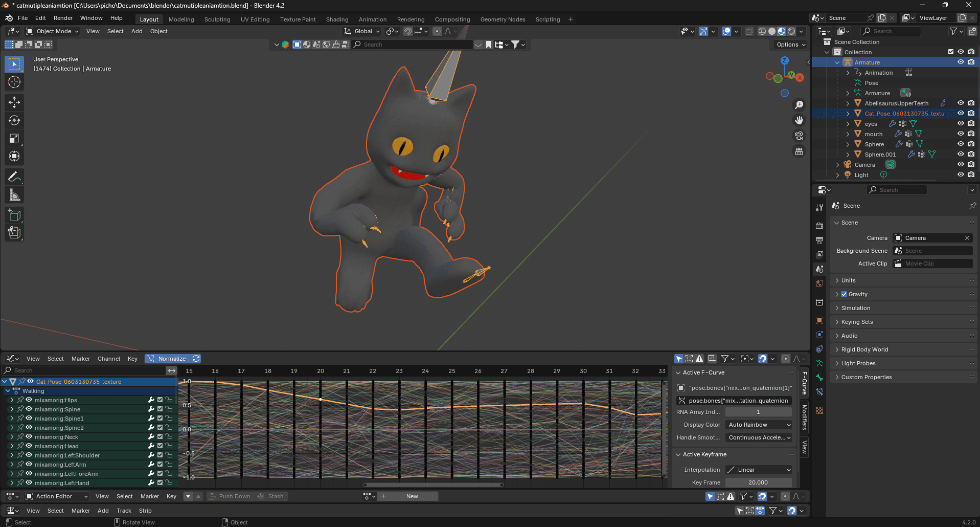Open the Render menu
This screenshot has height=527, width=980.
63,18
